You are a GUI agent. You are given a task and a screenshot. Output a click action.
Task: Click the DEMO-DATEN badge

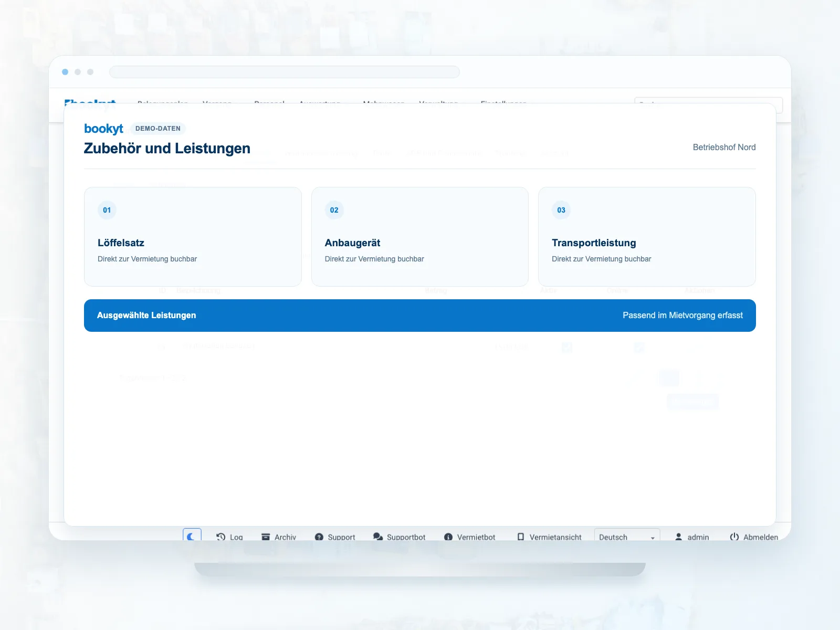(x=158, y=129)
